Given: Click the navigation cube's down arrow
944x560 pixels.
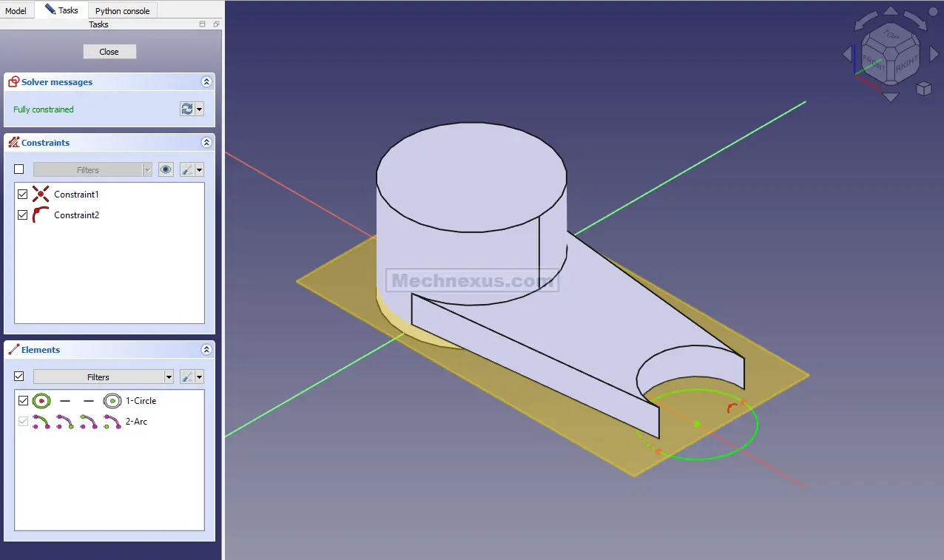Looking at the screenshot, I should click(x=891, y=97).
